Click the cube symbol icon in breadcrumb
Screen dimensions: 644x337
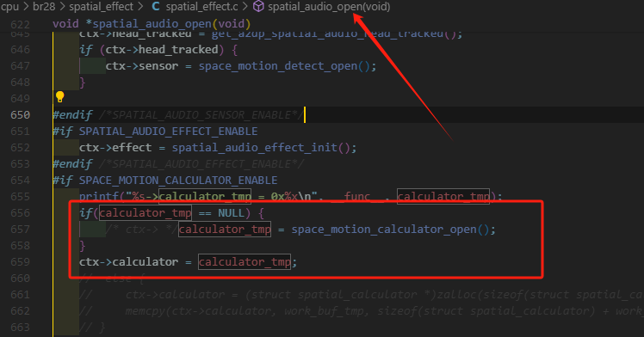(258, 7)
